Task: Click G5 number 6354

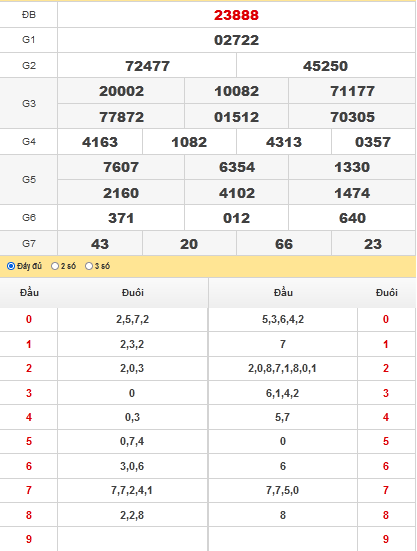Action: pos(236,167)
